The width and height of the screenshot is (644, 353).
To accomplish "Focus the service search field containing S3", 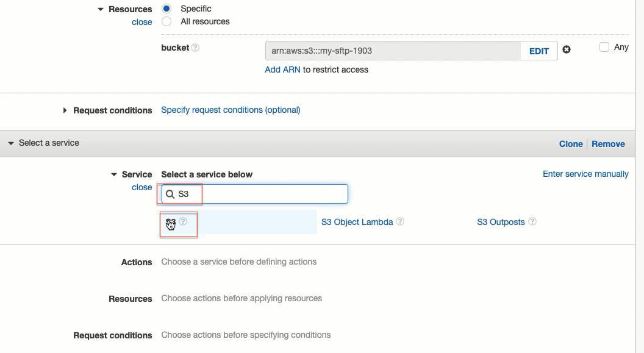I will click(x=255, y=194).
